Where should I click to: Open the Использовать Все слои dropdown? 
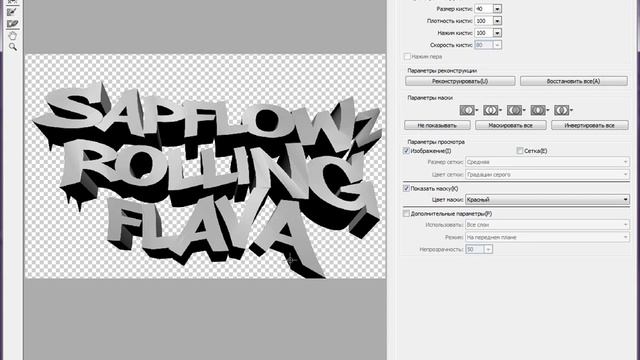547,224
